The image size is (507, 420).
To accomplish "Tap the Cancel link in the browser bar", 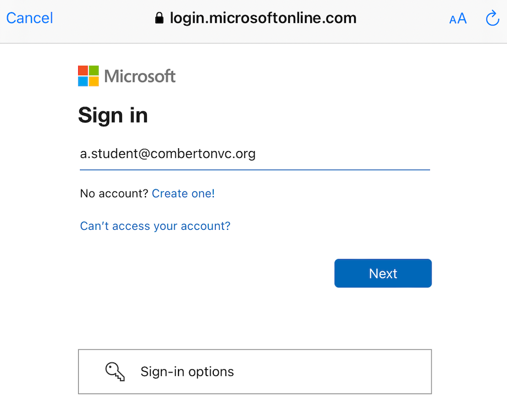I will tap(29, 18).
